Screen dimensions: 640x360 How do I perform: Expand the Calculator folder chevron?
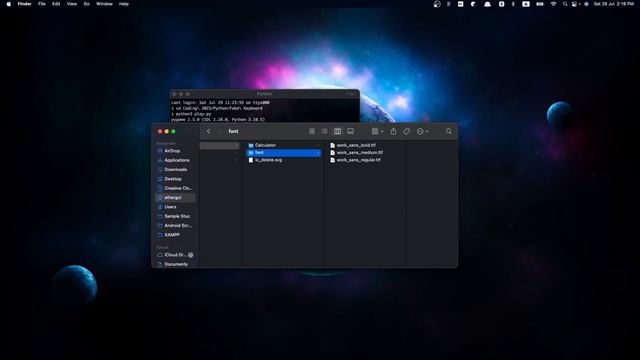point(318,145)
